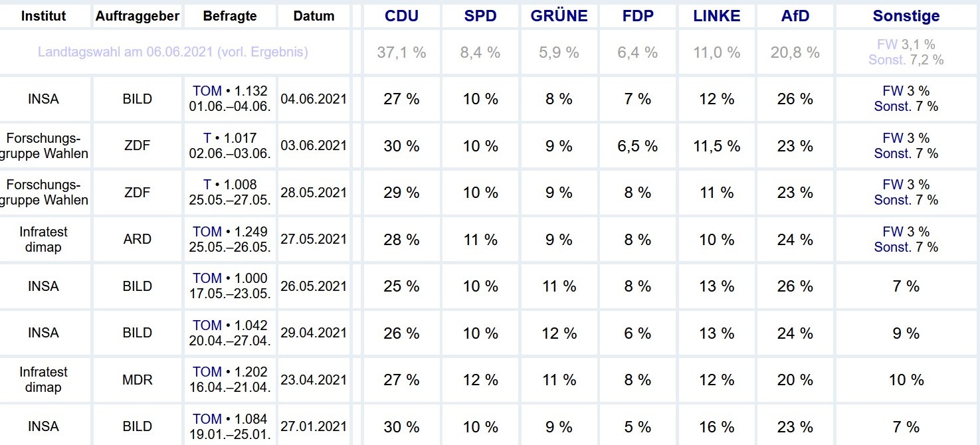Open TOM link in the ARD Infratest row
The width and height of the screenshot is (980, 445).
[x=207, y=232]
